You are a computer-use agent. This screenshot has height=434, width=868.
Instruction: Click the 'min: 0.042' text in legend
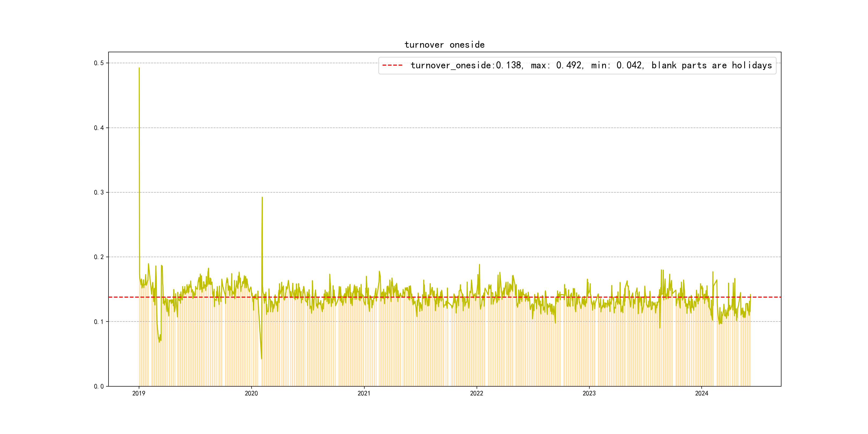click(617, 65)
